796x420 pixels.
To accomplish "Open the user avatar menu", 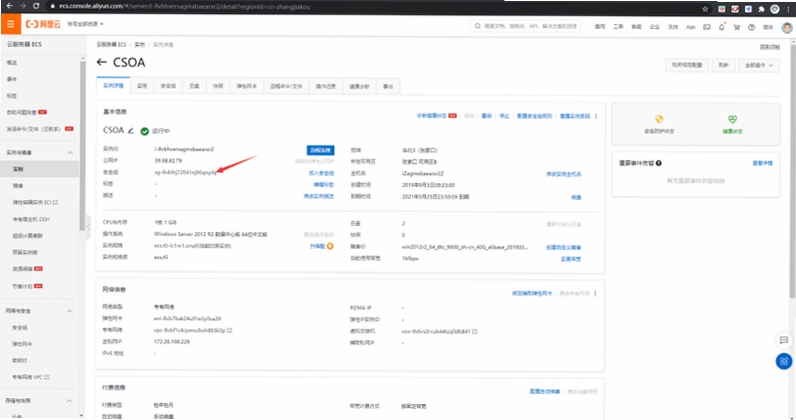I will pos(787,27).
